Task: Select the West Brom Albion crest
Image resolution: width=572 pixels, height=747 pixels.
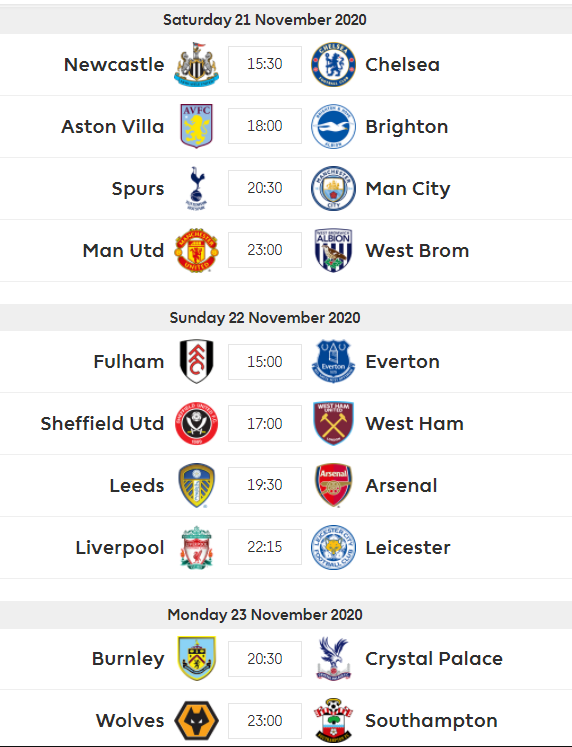Action: coord(333,250)
